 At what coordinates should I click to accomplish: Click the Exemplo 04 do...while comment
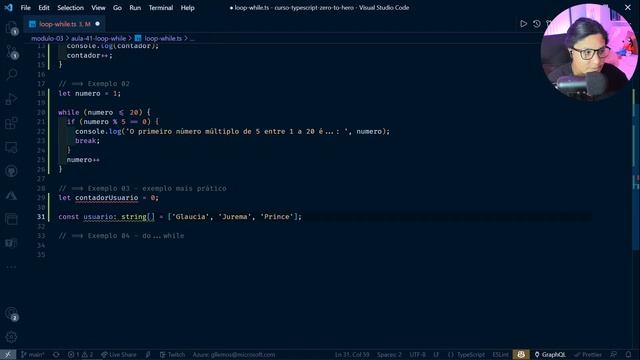[121, 236]
